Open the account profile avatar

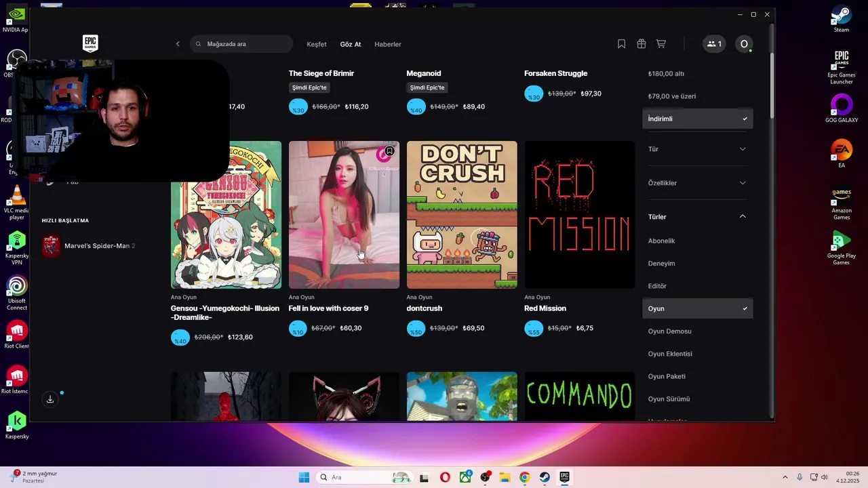[744, 44]
